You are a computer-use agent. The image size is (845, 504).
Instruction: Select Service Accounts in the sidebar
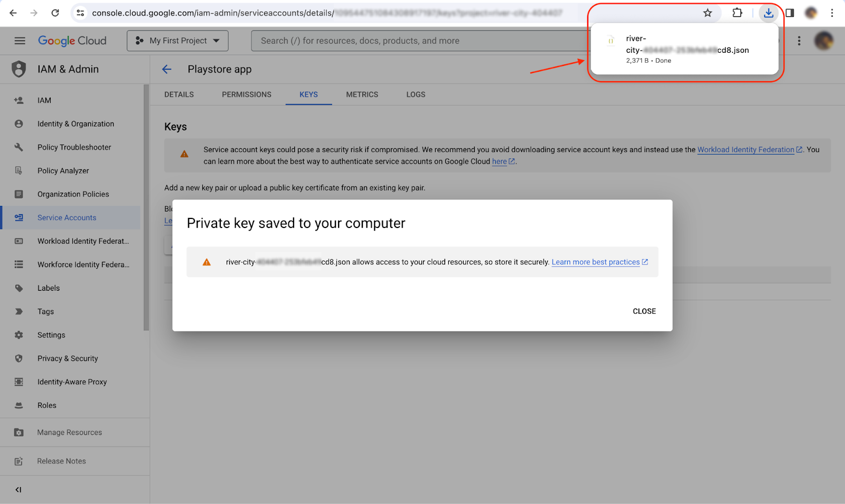click(x=67, y=217)
